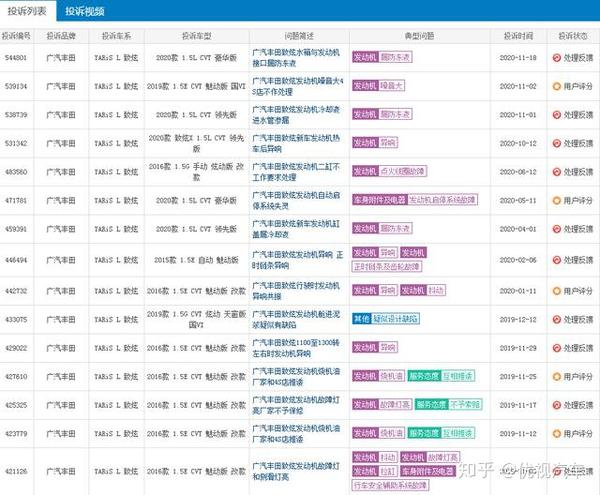Click the 问题简述 column header
Screen dimensions: 600x495
point(299,36)
